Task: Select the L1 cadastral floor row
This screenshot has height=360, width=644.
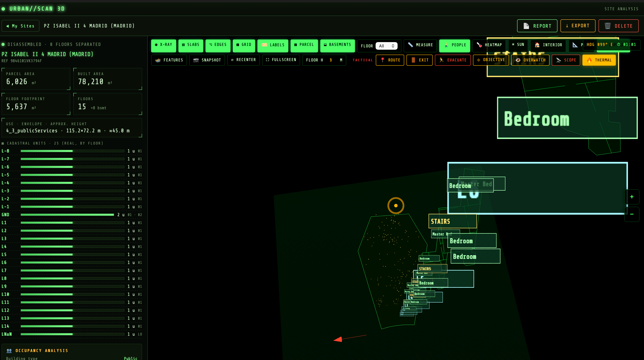Action: (x=72, y=222)
